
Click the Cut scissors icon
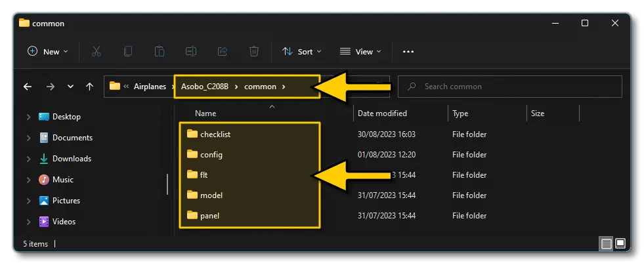click(96, 51)
